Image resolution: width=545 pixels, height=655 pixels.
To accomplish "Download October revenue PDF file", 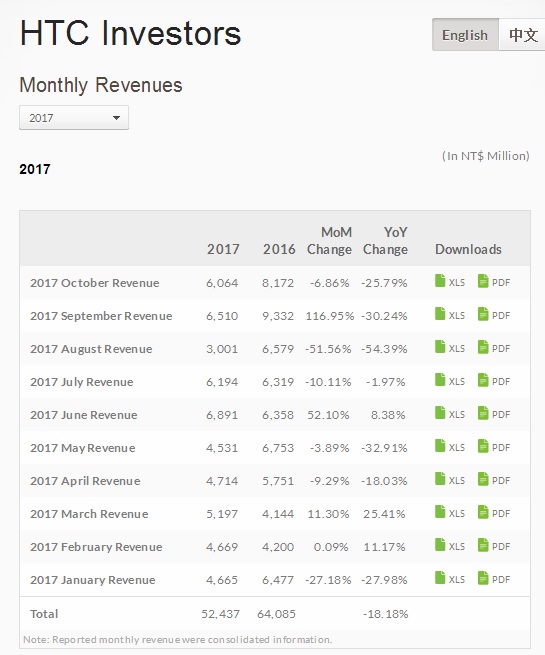I will point(494,282).
